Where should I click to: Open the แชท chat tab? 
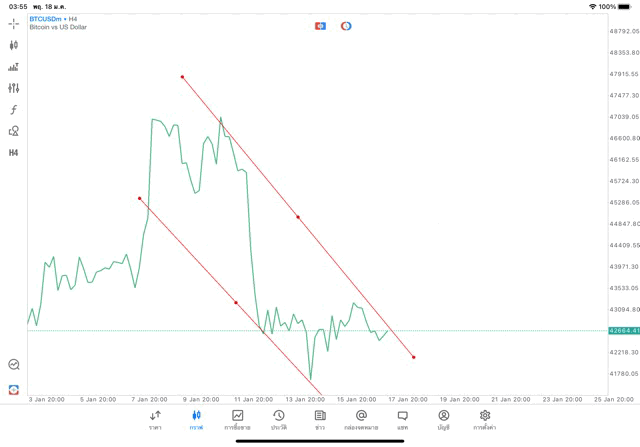(402, 420)
